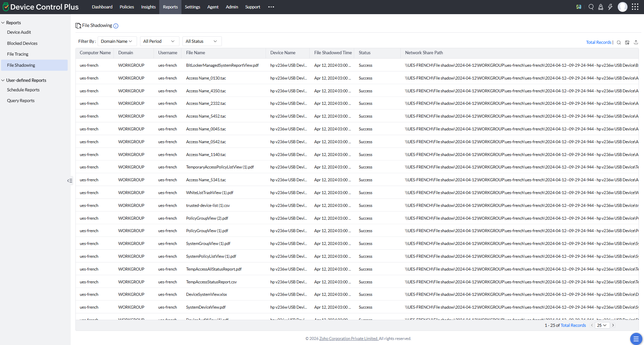644x345 pixels.
Task: Open the three-dot more menu in navbar
Action: [271, 7]
